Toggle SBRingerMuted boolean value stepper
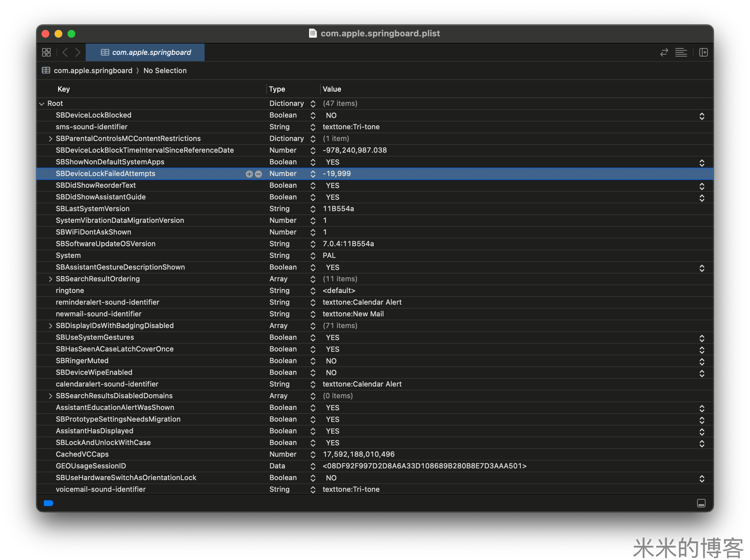This screenshot has height=560, width=750. 701,361
